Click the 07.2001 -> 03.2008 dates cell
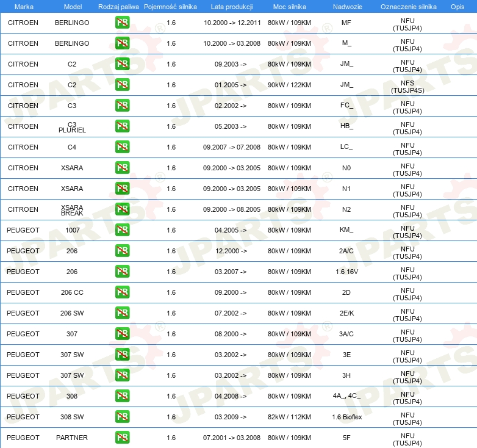 (x=232, y=438)
